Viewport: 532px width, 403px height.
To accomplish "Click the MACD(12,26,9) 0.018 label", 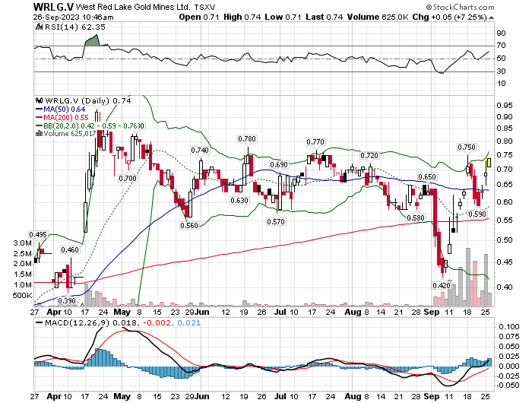I will (x=91, y=322).
